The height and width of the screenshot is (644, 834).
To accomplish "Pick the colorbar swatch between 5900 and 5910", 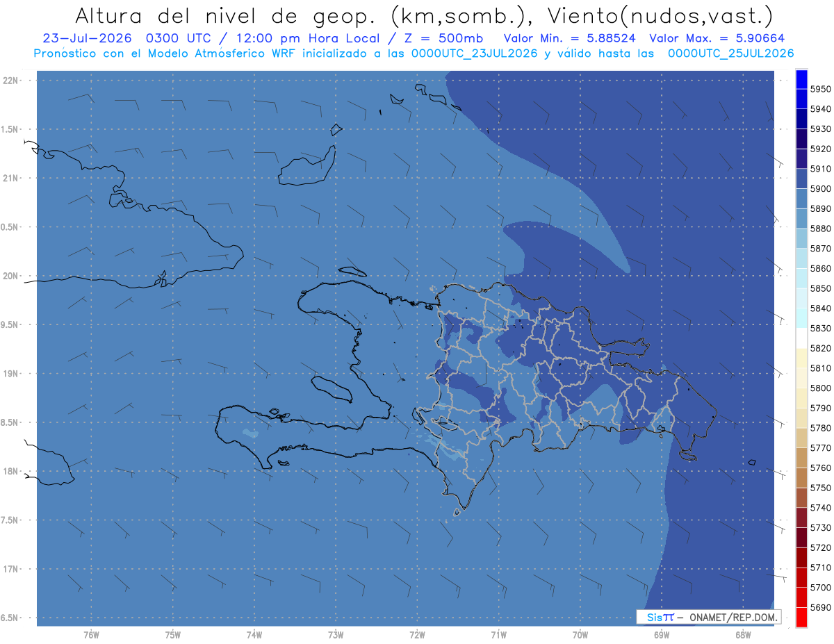I will 801,179.
